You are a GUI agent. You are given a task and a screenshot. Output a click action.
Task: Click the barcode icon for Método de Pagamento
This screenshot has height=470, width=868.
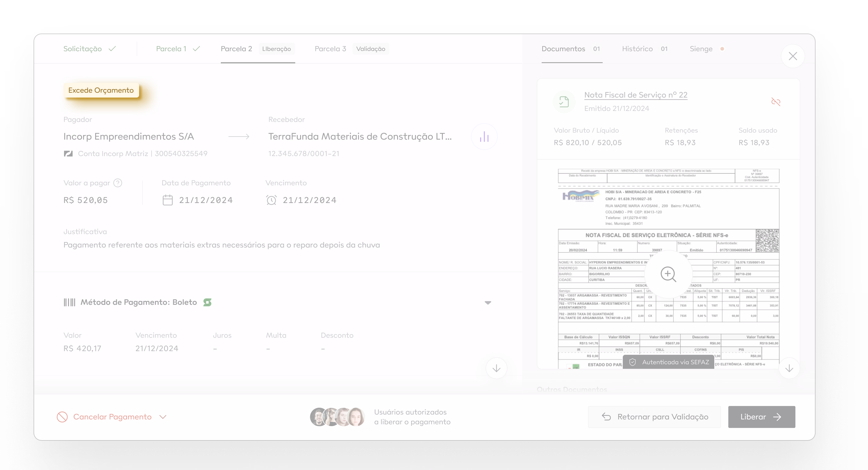tap(70, 302)
